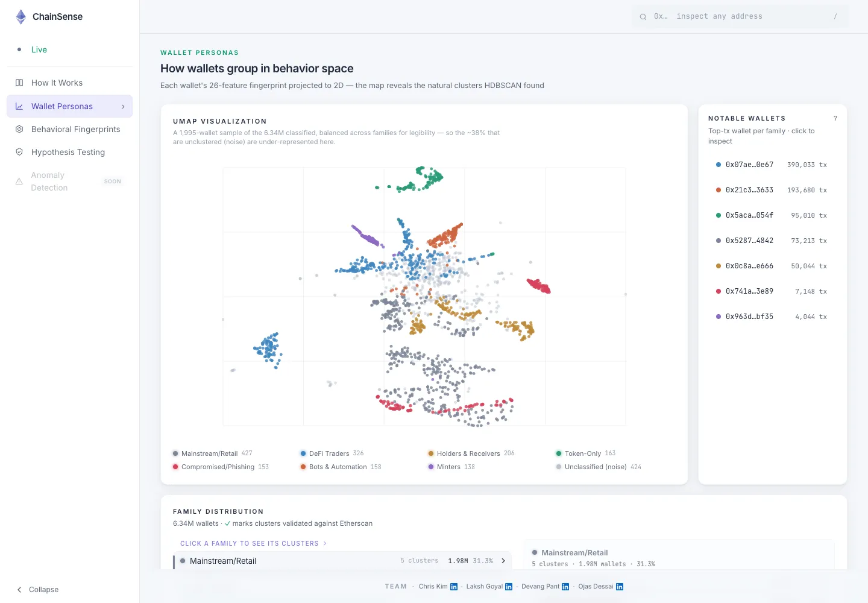
Task: Open the How It Works page
Action: click(x=69, y=83)
